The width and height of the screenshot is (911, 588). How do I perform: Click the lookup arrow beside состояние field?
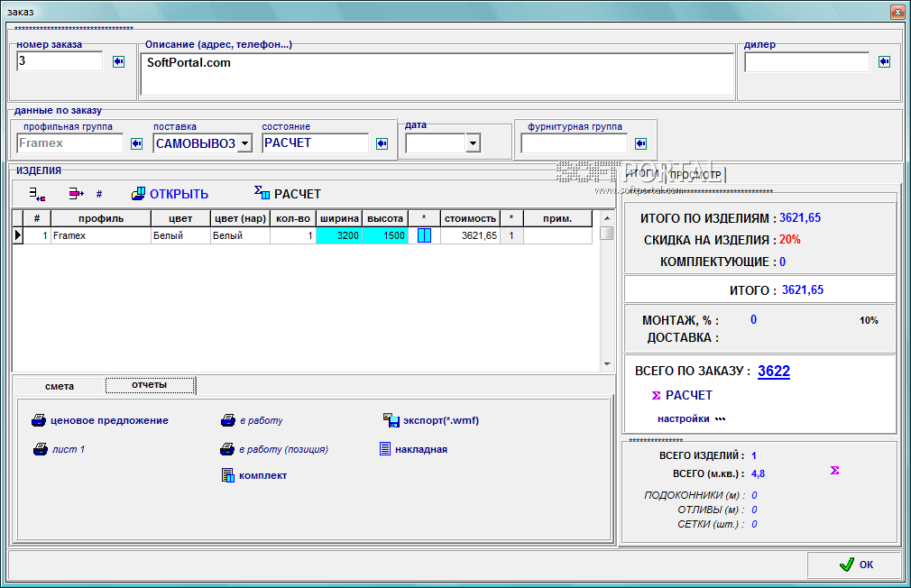pyautogui.click(x=382, y=143)
